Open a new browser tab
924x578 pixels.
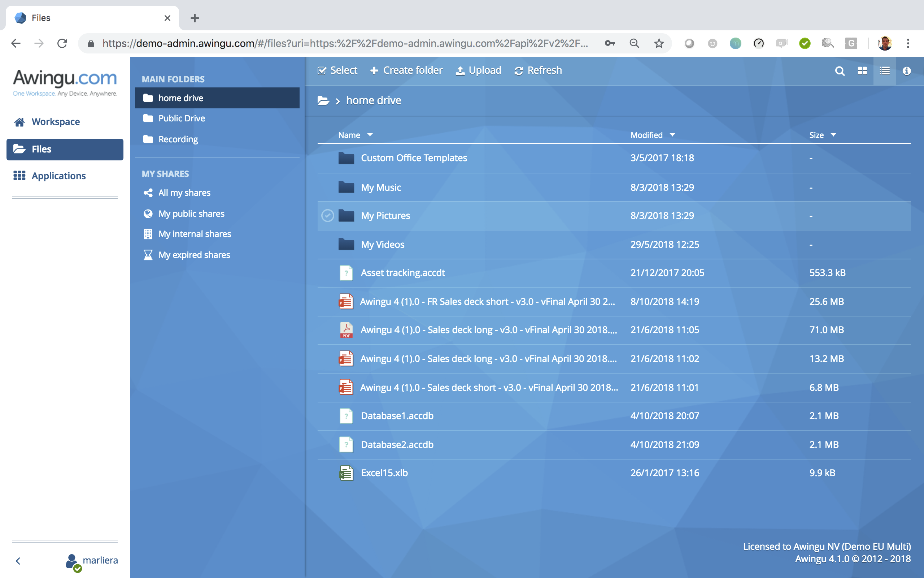195,18
